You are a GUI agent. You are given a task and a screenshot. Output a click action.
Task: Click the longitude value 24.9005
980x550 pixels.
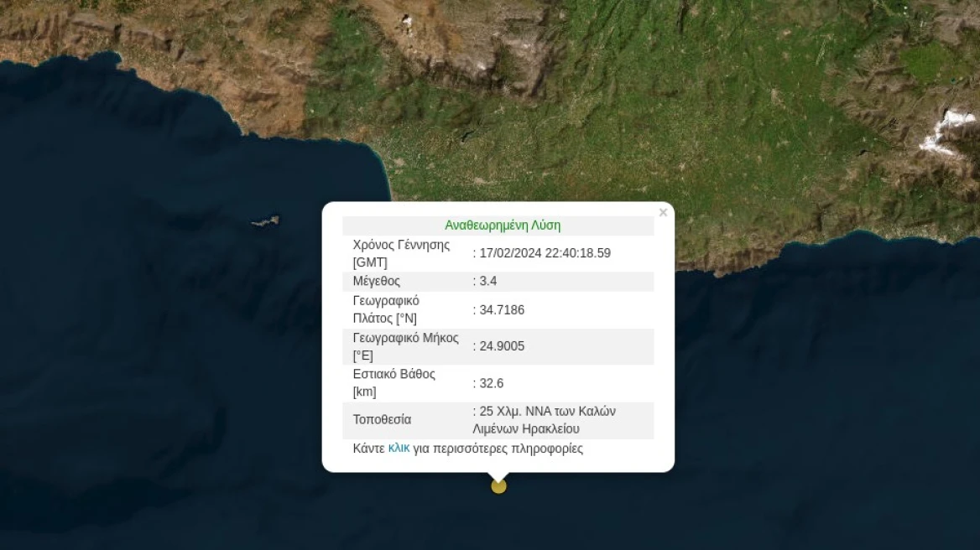click(x=502, y=346)
